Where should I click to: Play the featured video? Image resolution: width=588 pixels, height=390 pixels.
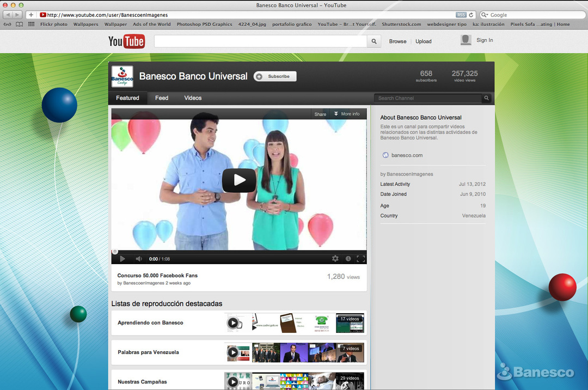(239, 180)
